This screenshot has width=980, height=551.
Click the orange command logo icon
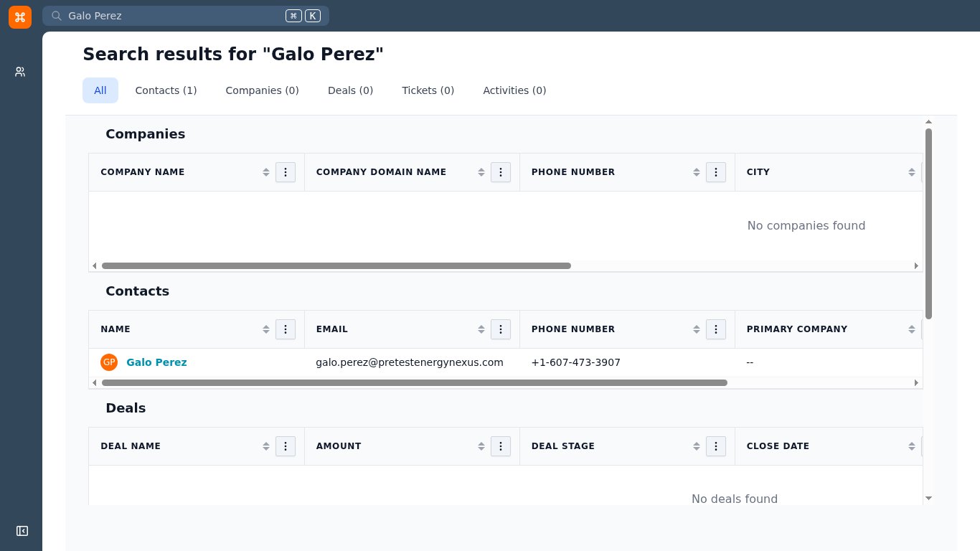[20, 17]
